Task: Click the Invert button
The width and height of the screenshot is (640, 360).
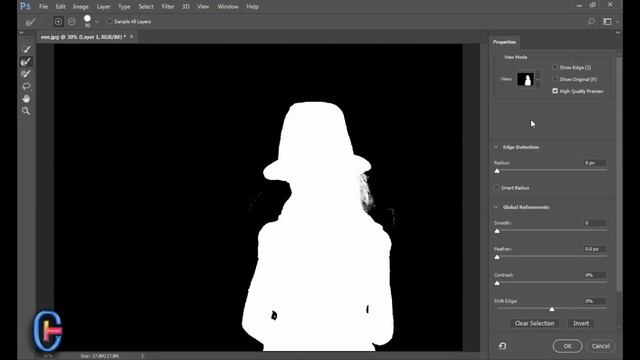Action: [581, 323]
